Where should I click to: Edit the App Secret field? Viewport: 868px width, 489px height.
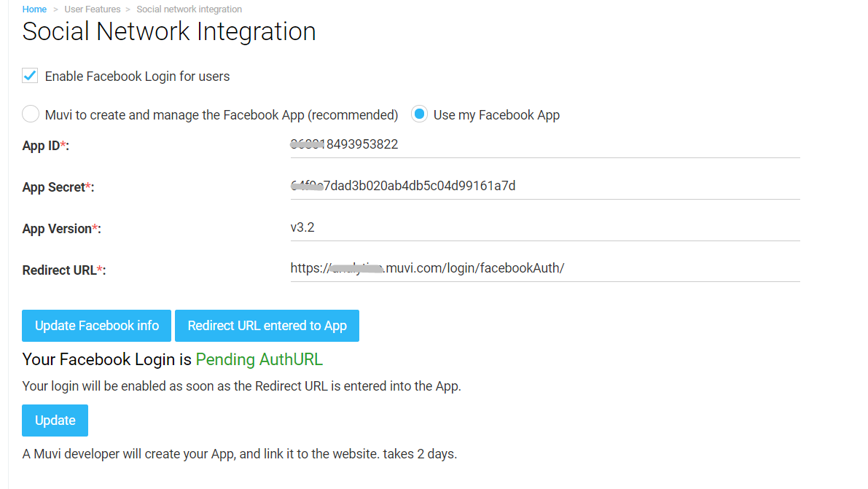(544, 186)
